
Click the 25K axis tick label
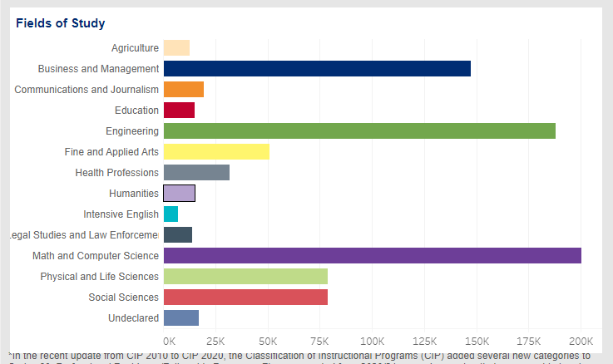coord(215,342)
